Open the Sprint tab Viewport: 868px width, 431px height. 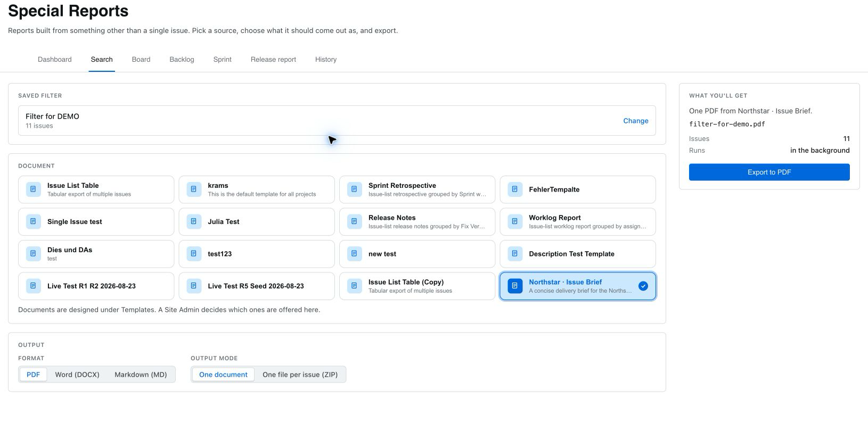222,60
